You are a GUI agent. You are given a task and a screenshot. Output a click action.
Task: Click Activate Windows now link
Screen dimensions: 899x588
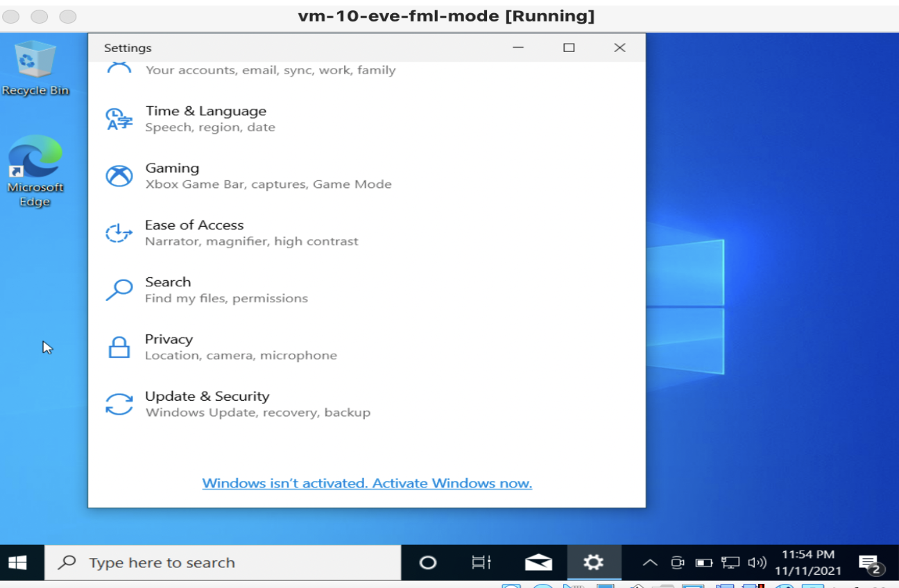[366, 483]
